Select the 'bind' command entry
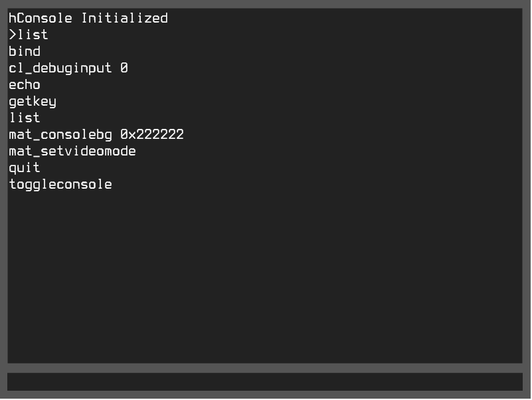Viewport: 532px width, 400px height. click(25, 52)
